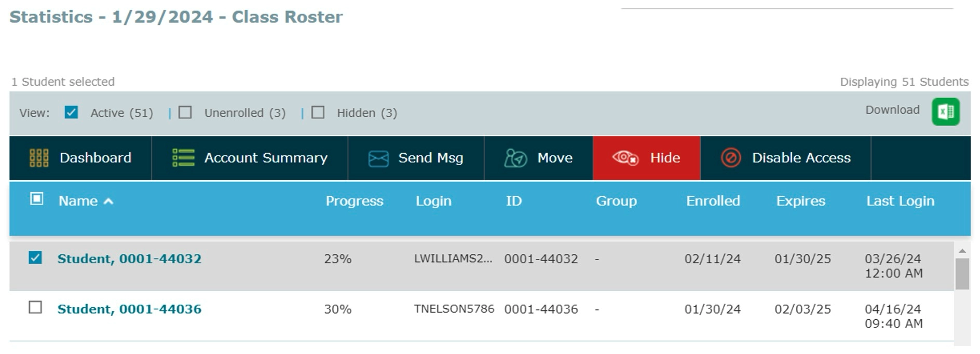Enable the Unenrolled (3) view checkbox
The height and width of the screenshot is (354, 980).
[185, 112]
